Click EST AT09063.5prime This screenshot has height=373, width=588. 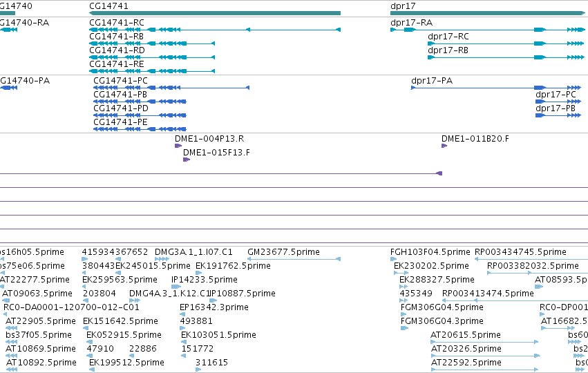(x=37, y=294)
